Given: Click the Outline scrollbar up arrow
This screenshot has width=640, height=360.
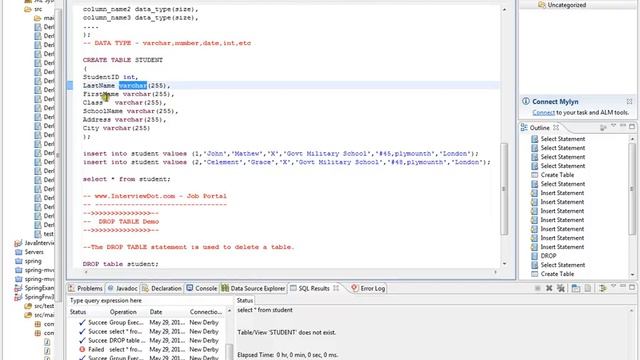Looking at the screenshot, I should pos(632,139).
